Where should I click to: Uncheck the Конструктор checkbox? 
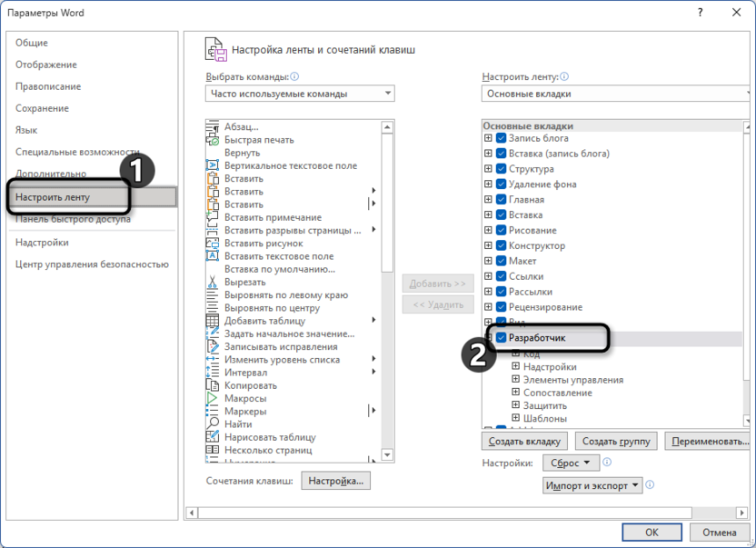501,246
